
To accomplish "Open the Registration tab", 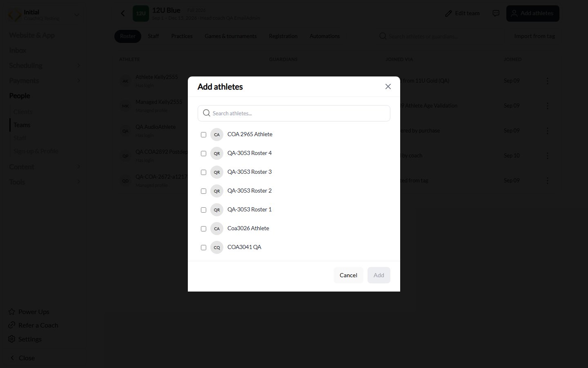I will coord(283,36).
